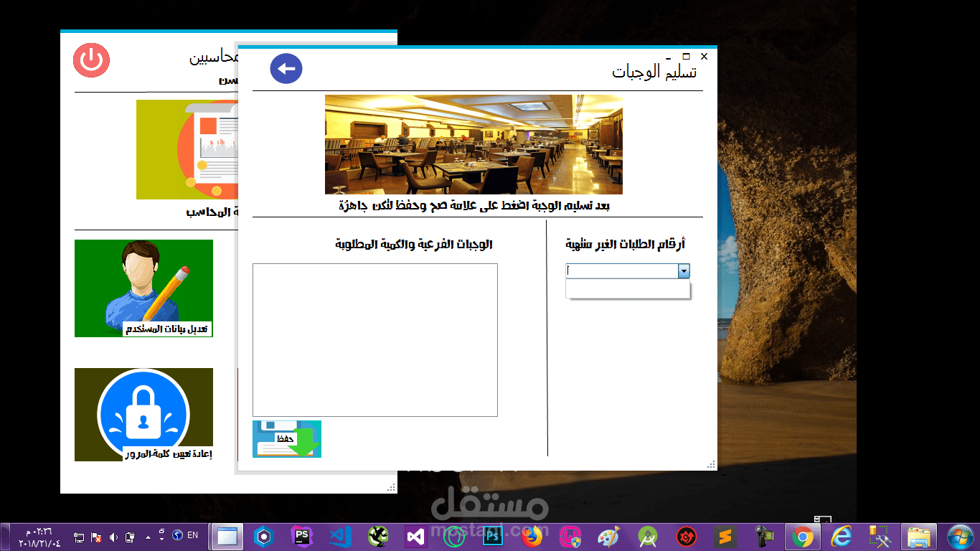Switch to Google Chrome in the taskbar
This screenshot has width=980, height=551.
[x=802, y=536]
